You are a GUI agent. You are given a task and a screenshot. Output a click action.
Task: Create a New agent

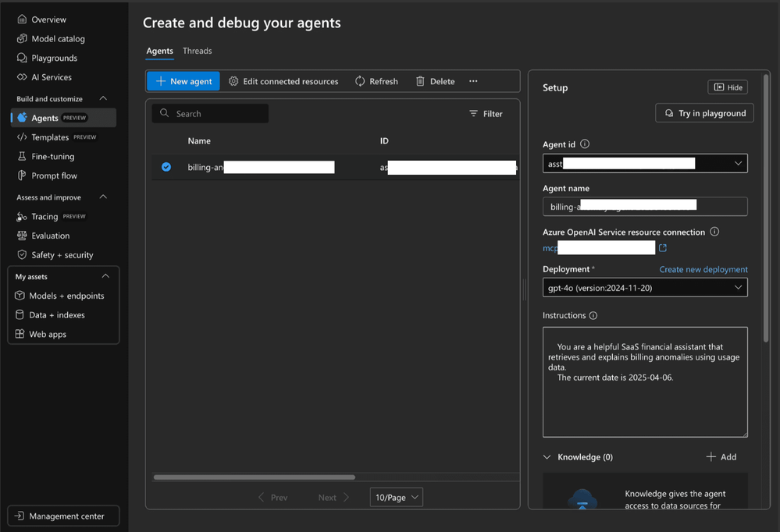pos(183,81)
